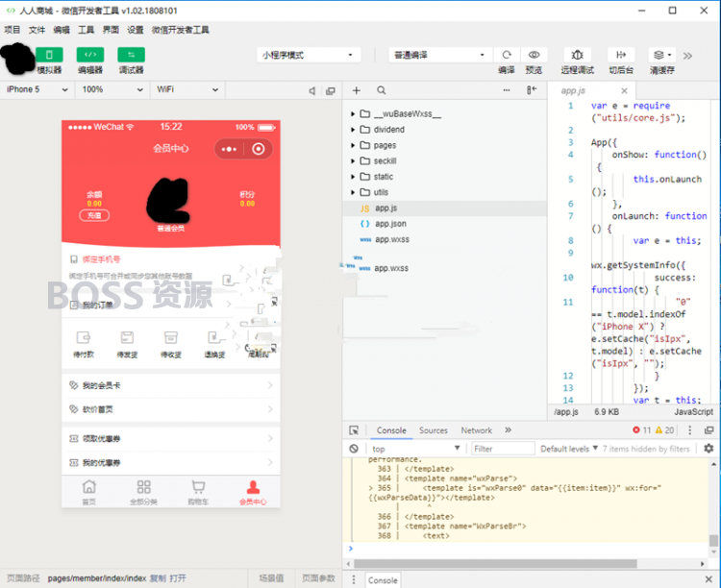Toggle the debugger panel button

131,55
